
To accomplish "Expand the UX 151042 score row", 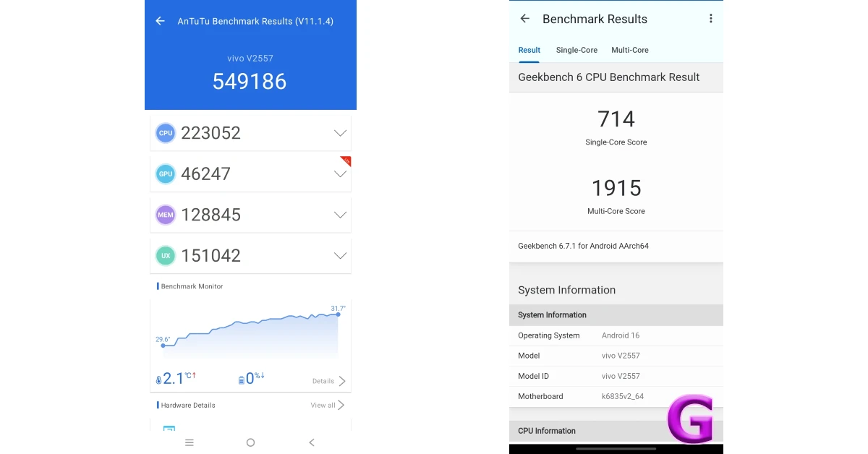I will 340,255.
